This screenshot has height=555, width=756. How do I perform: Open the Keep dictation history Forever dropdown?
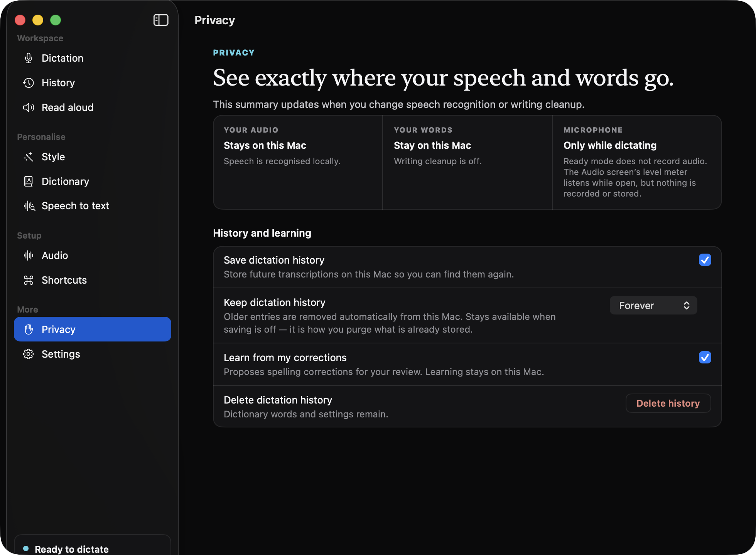(653, 306)
